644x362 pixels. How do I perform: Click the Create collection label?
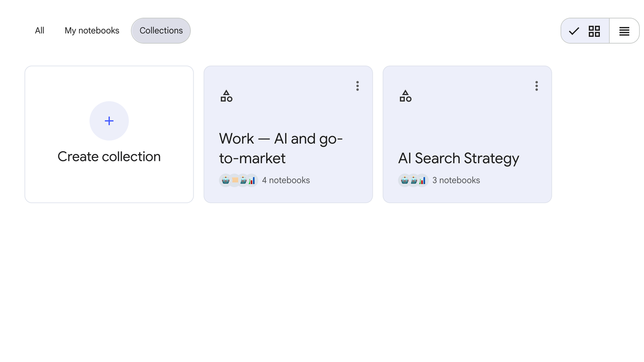click(109, 156)
